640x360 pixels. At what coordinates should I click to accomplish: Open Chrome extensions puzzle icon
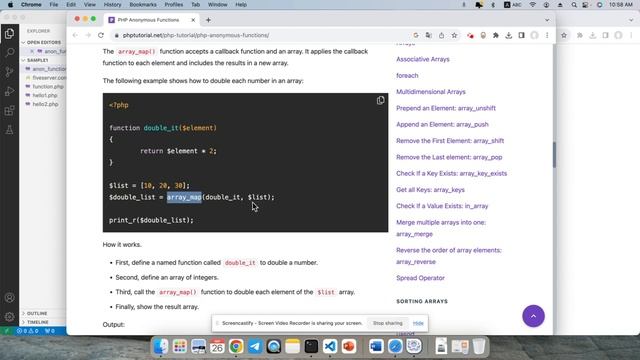pos(496,36)
